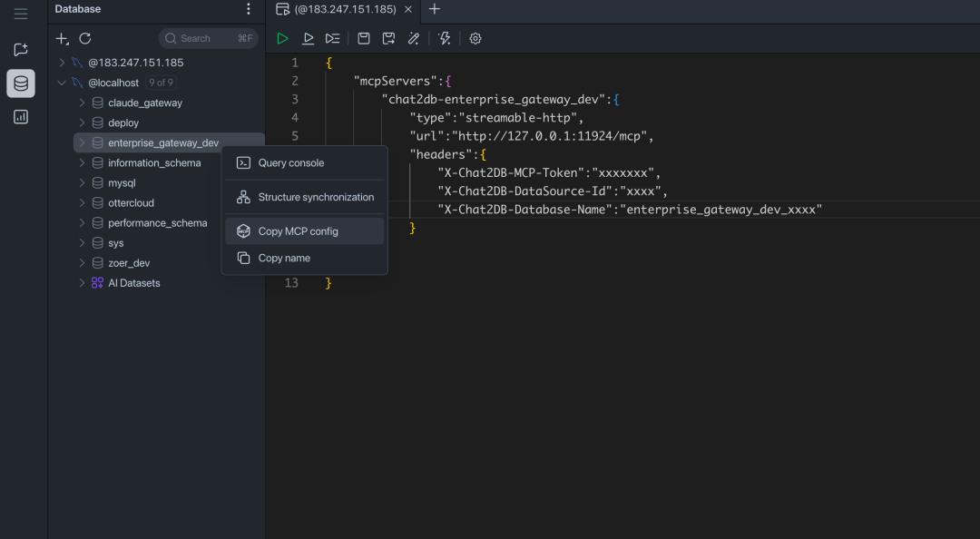Refresh the database tree
This screenshot has width=980, height=539.
(x=85, y=39)
